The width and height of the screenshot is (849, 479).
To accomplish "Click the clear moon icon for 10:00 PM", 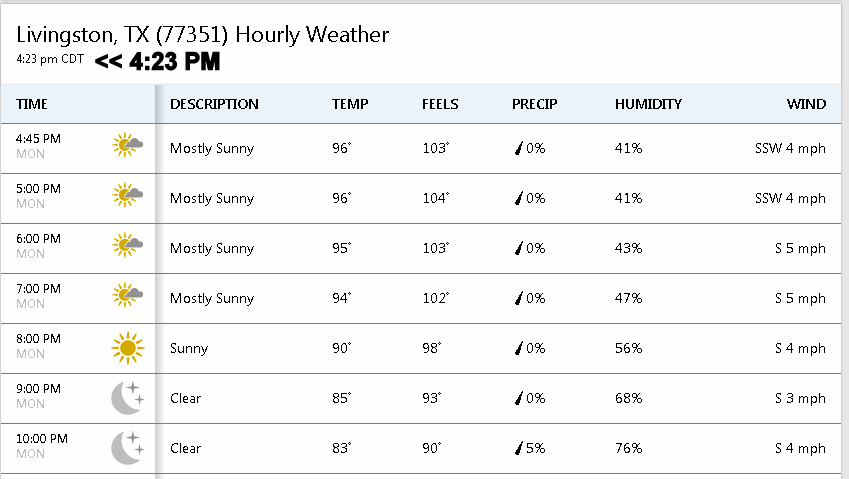I will (x=127, y=447).
